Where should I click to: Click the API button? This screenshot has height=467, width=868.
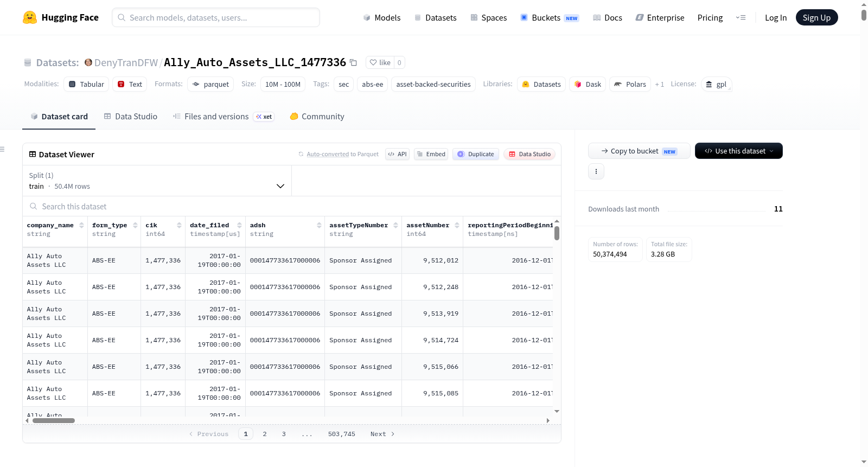click(x=397, y=154)
